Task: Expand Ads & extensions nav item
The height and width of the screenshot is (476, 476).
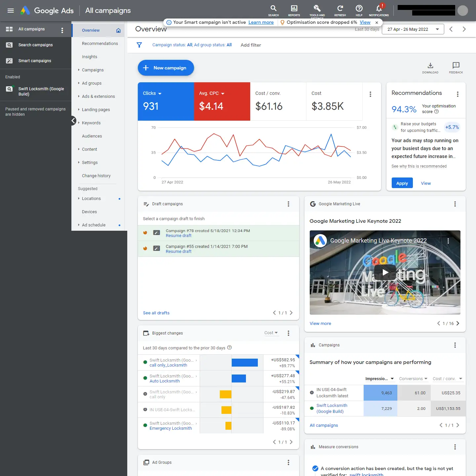Action: coord(79,97)
